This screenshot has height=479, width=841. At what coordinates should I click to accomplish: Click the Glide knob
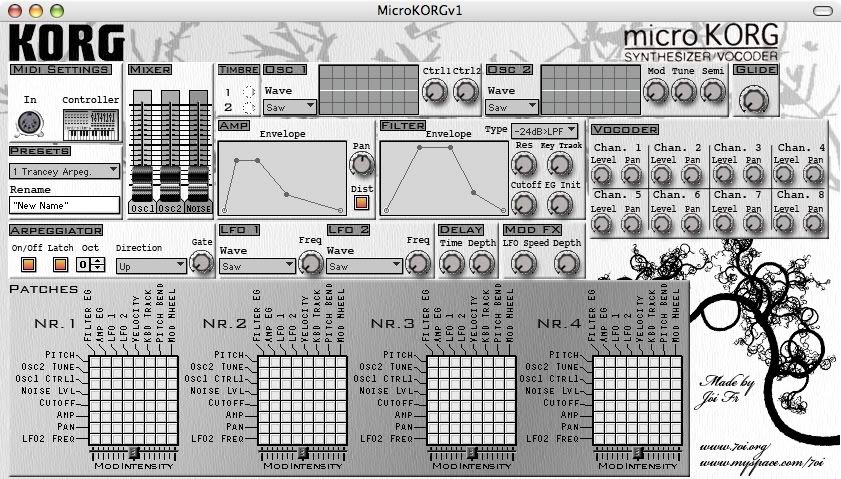point(754,100)
